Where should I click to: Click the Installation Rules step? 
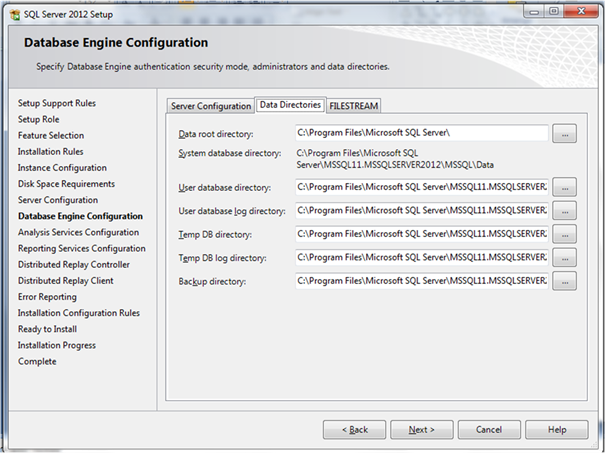point(51,152)
